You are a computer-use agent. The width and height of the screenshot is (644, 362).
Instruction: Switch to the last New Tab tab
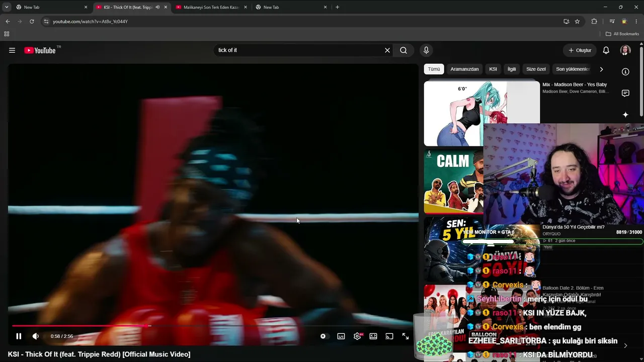coord(290,7)
